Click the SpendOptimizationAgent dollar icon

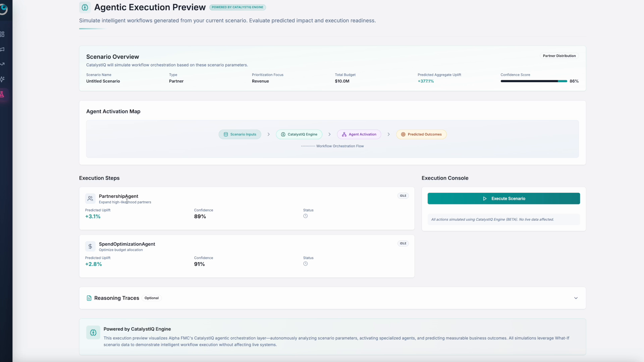click(x=90, y=246)
